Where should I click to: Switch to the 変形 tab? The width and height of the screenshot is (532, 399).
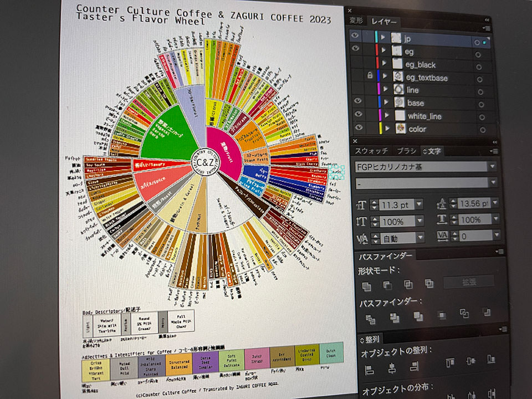(x=356, y=21)
